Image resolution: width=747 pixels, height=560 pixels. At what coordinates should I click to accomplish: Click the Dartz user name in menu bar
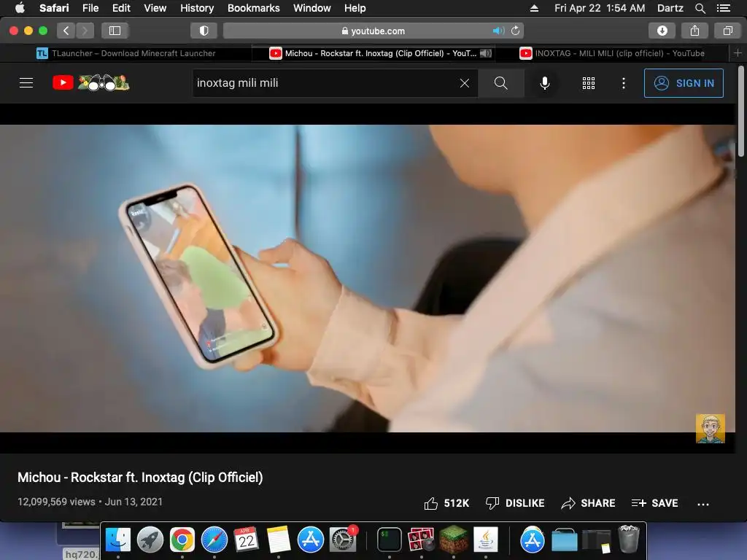pos(670,8)
